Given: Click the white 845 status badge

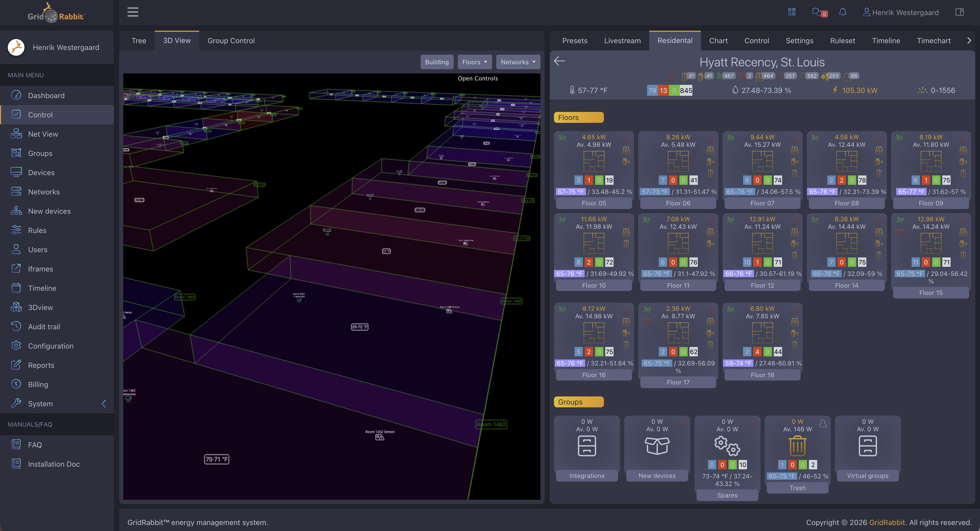Looking at the screenshot, I should (x=686, y=90).
